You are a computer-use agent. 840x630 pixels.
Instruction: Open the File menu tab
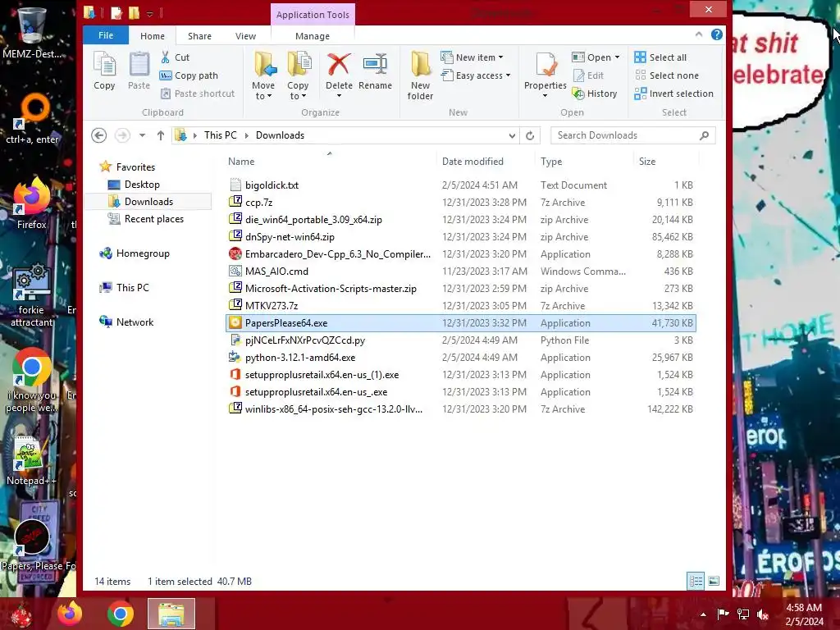(x=106, y=35)
